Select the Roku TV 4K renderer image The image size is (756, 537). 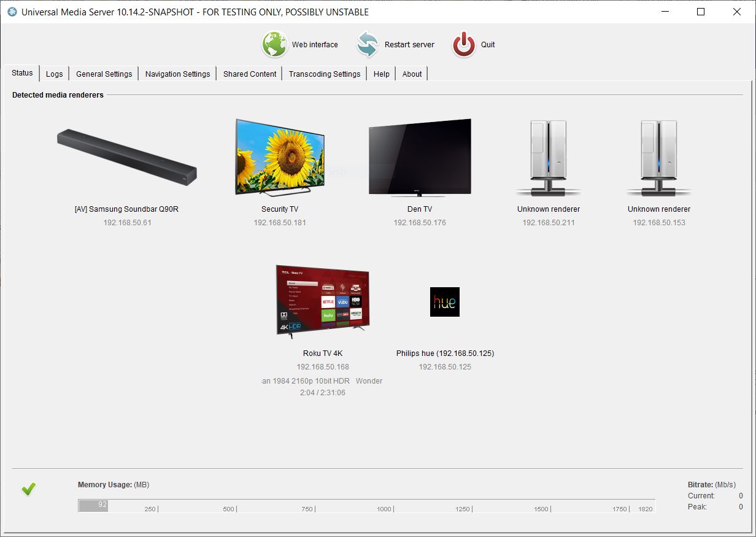tap(323, 302)
